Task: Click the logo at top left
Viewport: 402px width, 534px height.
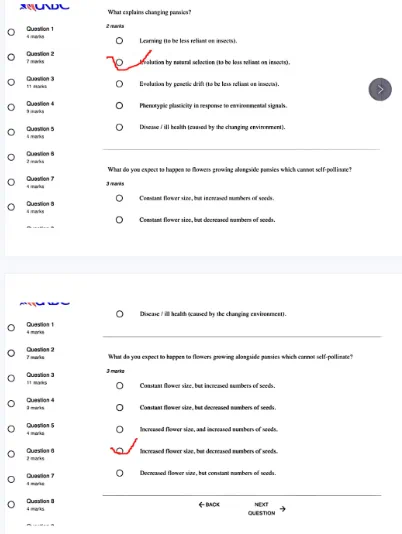Action: (x=44, y=6)
